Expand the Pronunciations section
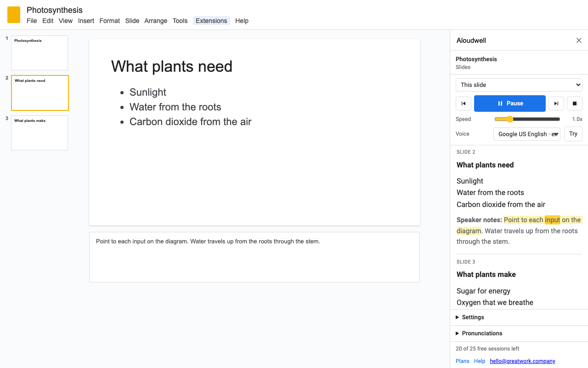The width and height of the screenshot is (588, 368). coord(519,333)
